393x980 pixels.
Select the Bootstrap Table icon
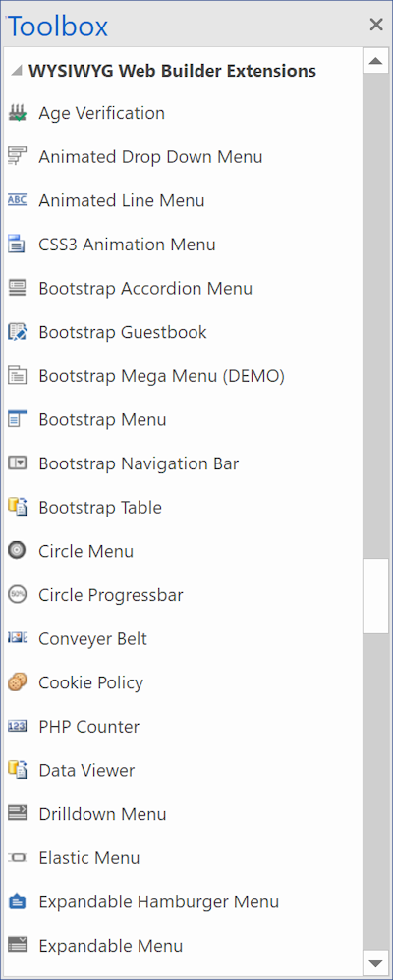pos(17,507)
